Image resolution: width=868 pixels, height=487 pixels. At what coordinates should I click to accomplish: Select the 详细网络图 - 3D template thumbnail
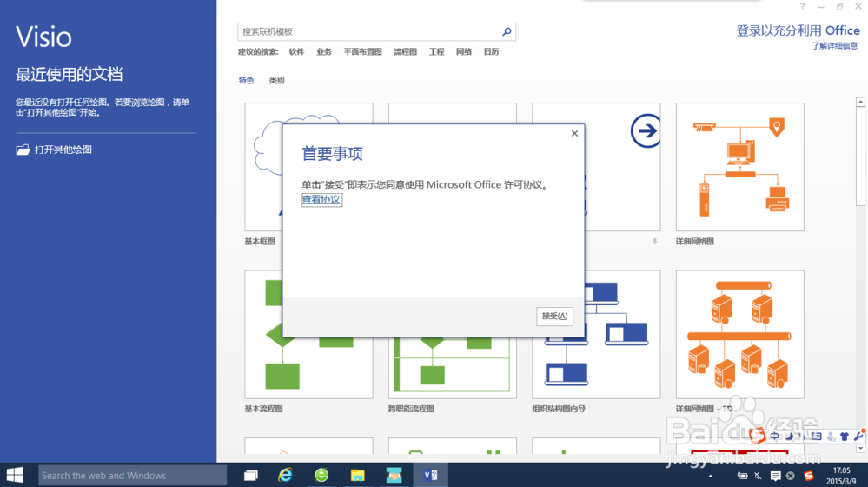coord(739,334)
